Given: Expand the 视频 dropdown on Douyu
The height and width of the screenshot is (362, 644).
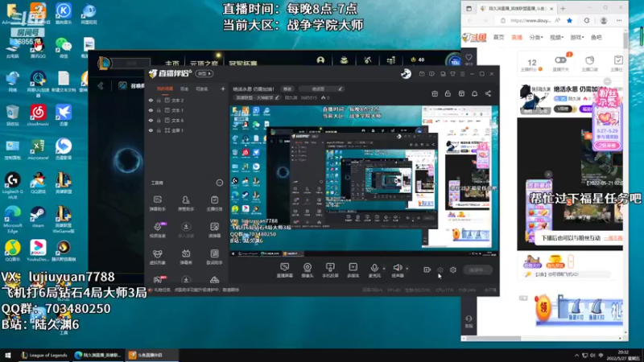Looking at the screenshot, I should coord(556,37).
